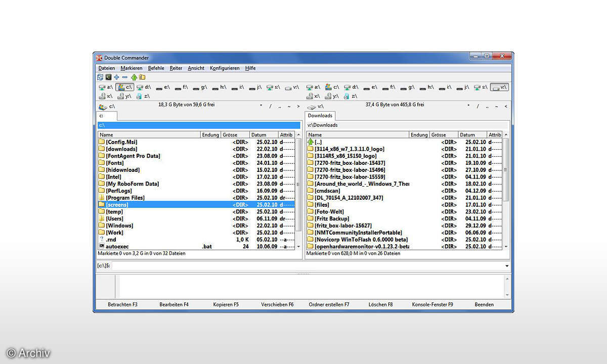This screenshot has height=364, width=607.
Task: Select the left panel c: tab
Action: click(x=107, y=116)
